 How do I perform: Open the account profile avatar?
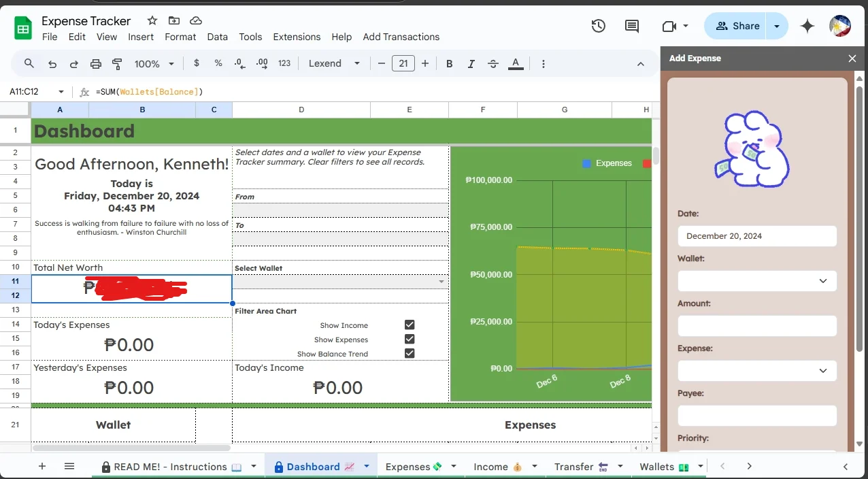pos(840,26)
